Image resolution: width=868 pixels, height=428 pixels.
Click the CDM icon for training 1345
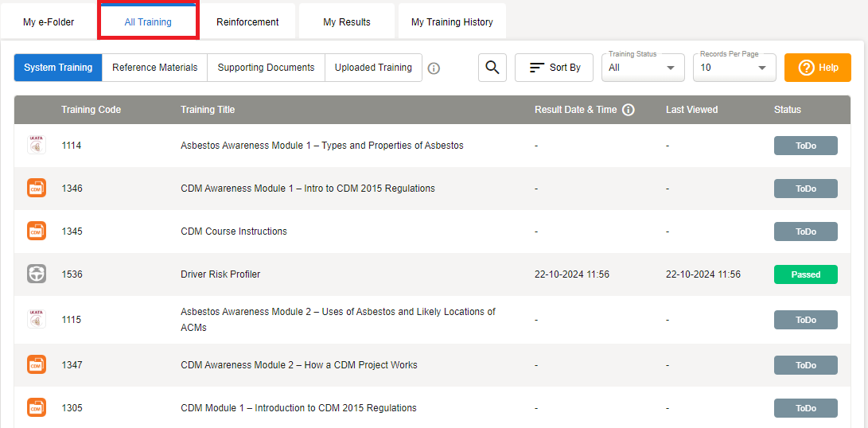point(37,232)
